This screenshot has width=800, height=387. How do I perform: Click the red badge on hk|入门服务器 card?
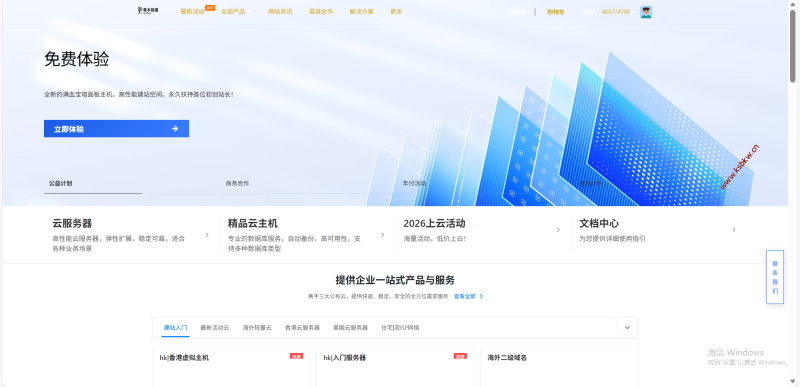[x=460, y=356]
